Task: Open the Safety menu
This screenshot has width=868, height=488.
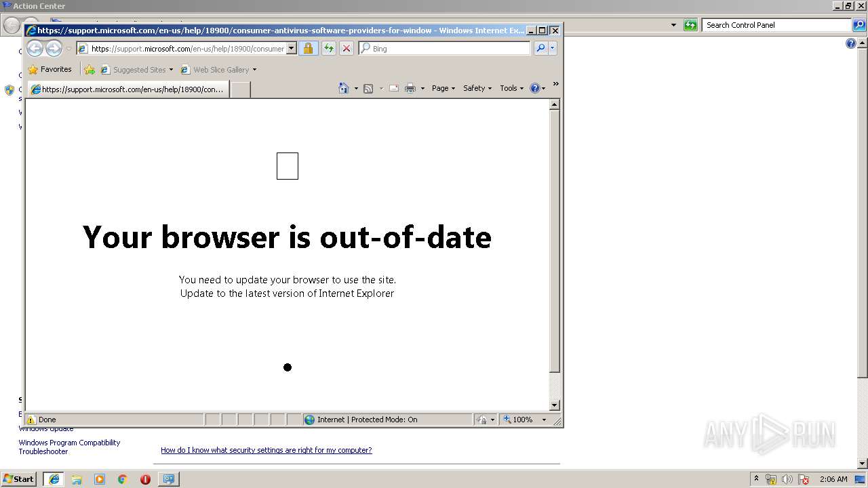Action: (477, 88)
